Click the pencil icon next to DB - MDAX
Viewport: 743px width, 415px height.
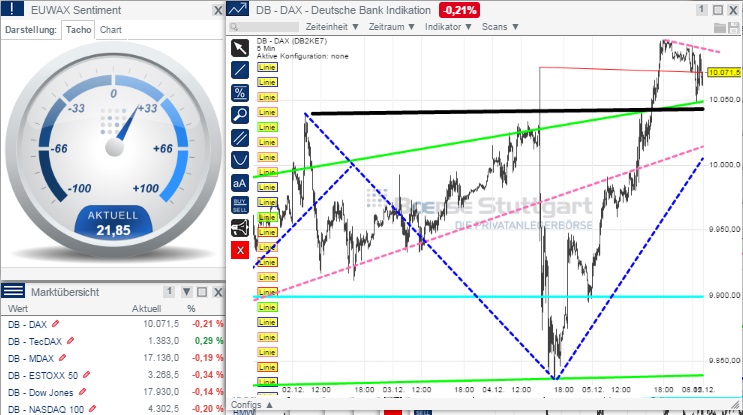pos(63,358)
